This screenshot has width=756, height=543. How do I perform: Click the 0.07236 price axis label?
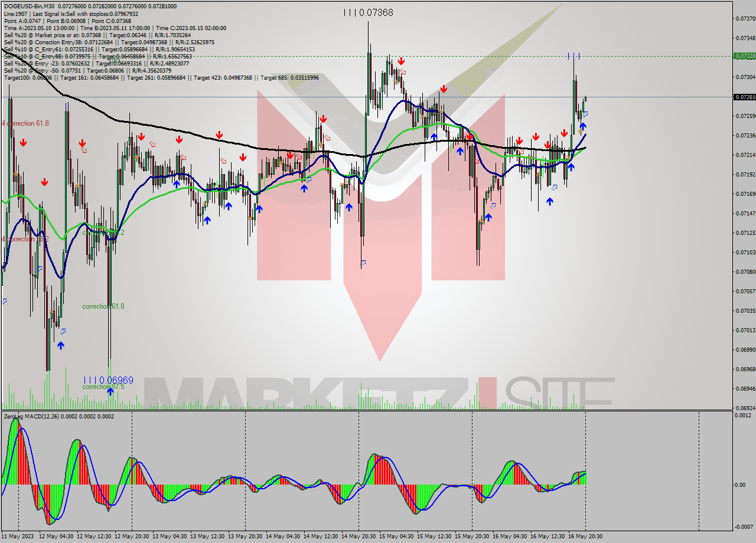pyautogui.click(x=745, y=136)
